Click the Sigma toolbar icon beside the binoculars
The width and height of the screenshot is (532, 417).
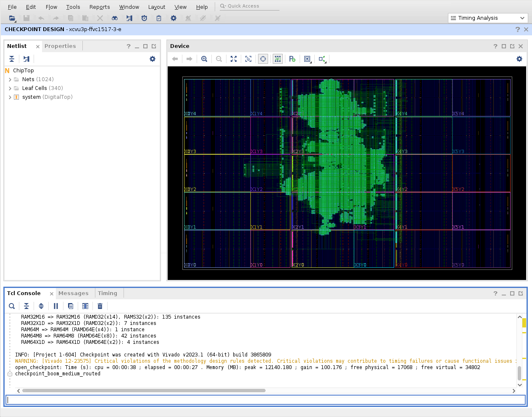(x=129, y=18)
